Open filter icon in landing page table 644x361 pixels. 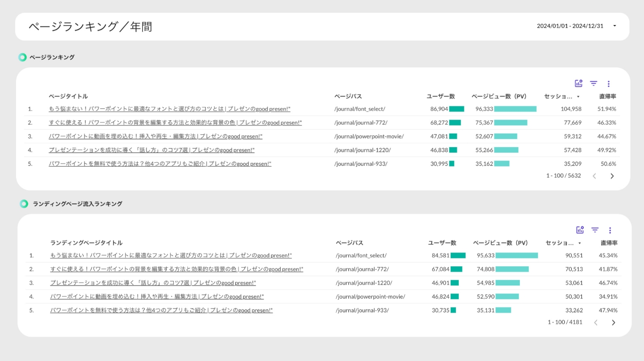[x=595, y=230]
